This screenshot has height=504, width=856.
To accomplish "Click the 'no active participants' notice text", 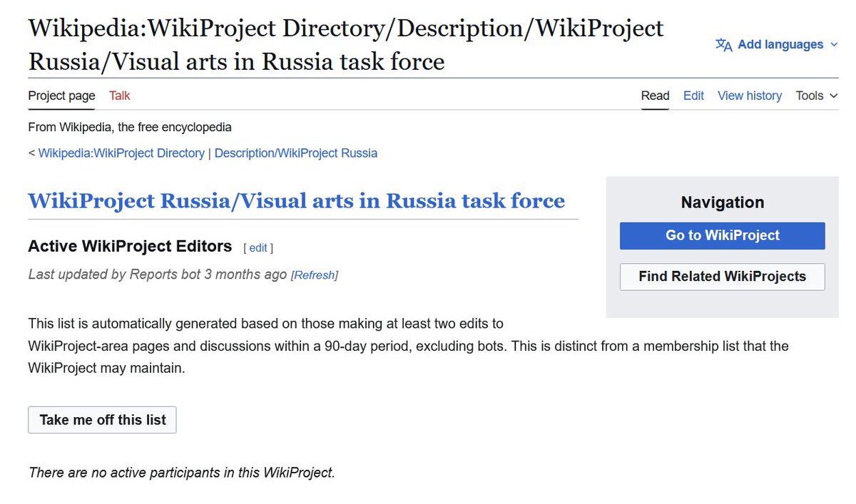I will (x=182, y=472).
